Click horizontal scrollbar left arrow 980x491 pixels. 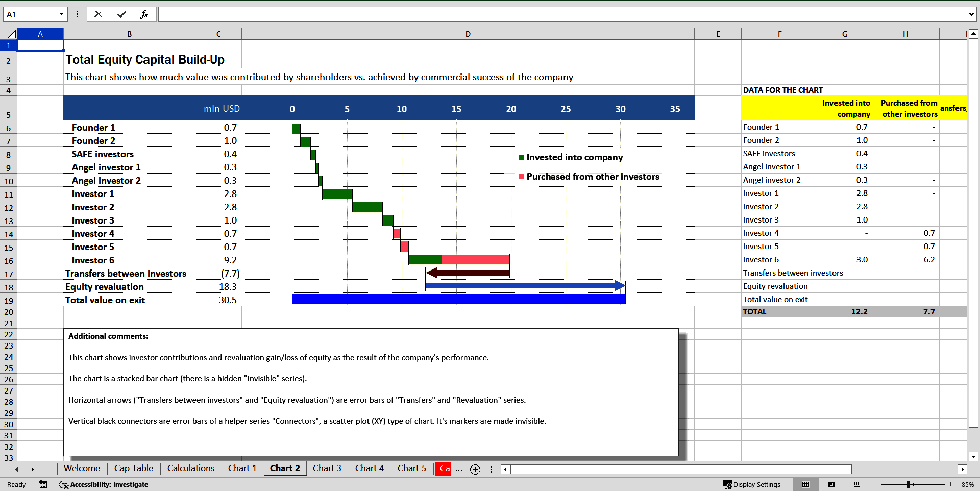pyautogui.click(x=505, y=469)
